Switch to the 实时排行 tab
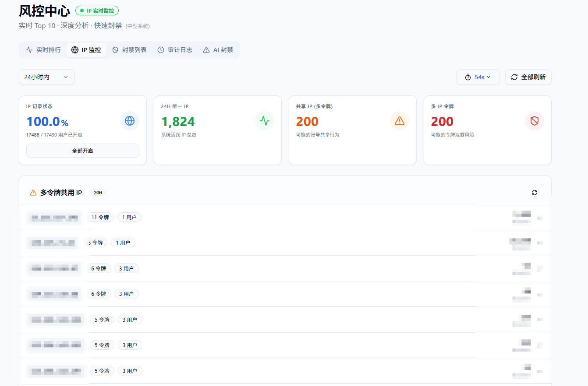Image resolution: width=588 pixels, height=386 pixels. [43, 50]
